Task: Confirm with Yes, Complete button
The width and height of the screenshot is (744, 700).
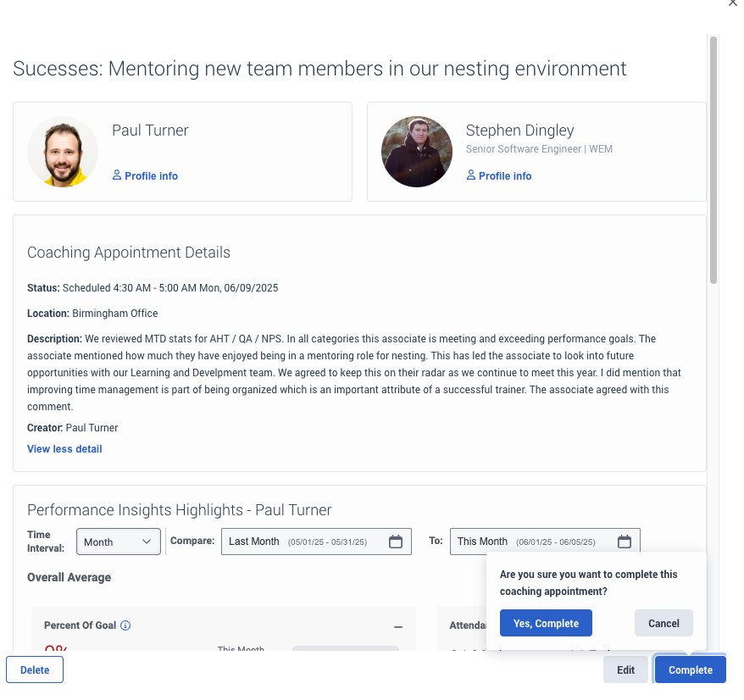Action: tap(546, 623)
